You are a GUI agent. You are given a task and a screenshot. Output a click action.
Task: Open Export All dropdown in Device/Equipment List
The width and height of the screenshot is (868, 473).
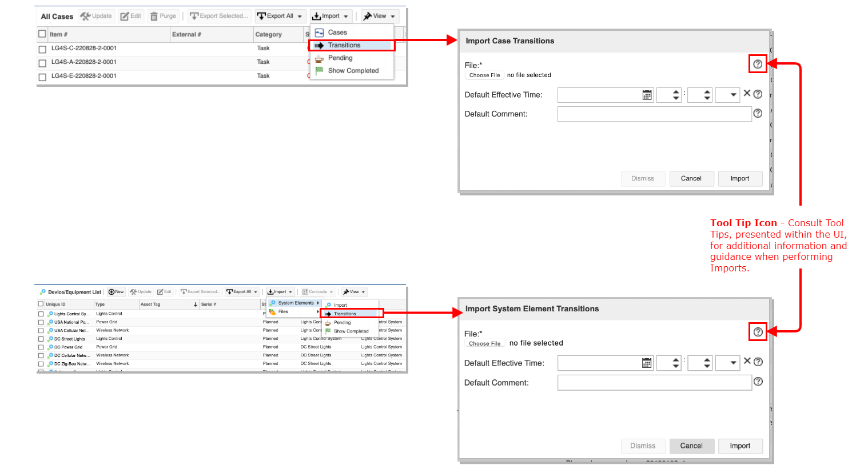(x=242, y=292)
